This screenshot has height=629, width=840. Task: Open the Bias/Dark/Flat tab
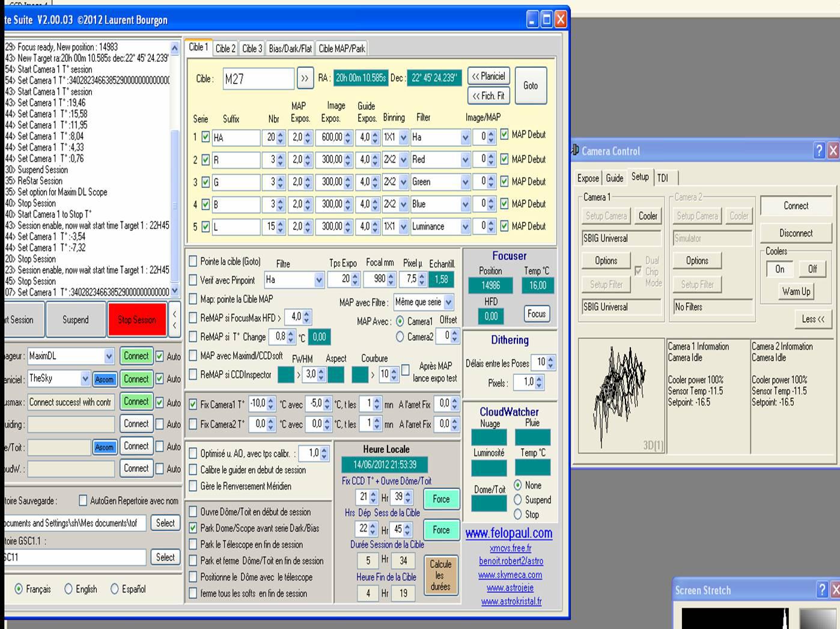click(x=290, y=49)
